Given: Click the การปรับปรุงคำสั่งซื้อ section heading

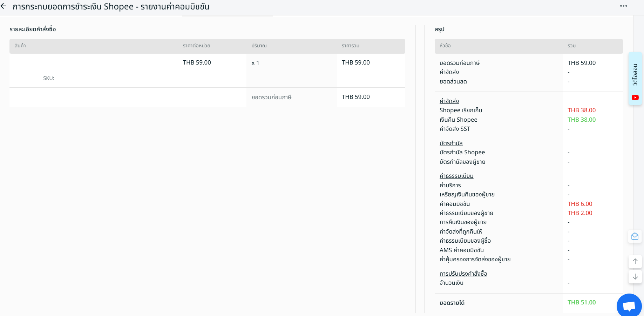Looking at the screenshot, I should pyautogui.click(x=463, y=274).
